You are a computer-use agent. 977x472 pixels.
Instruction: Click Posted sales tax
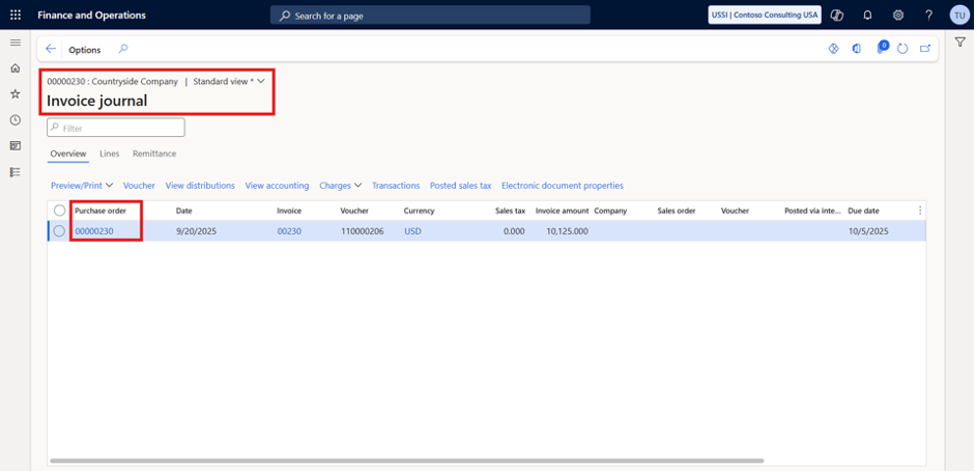460,186
